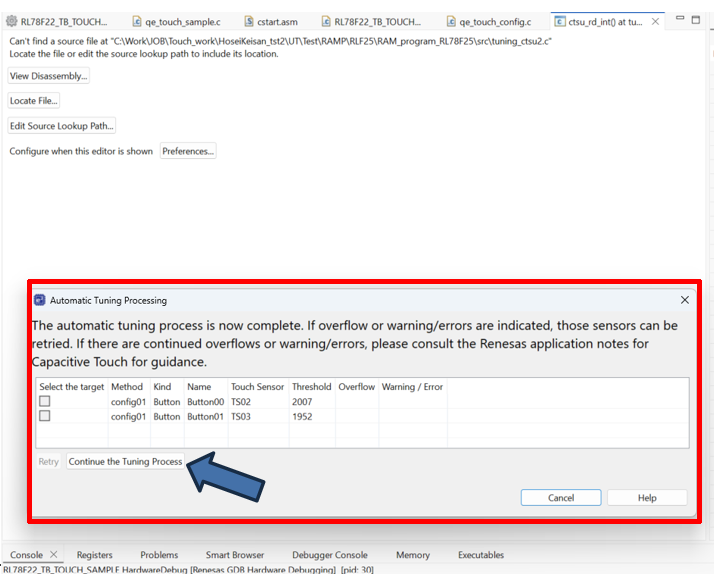Open the Problems view tab
This screenshot has height=582, width=714.
[159, 555]
